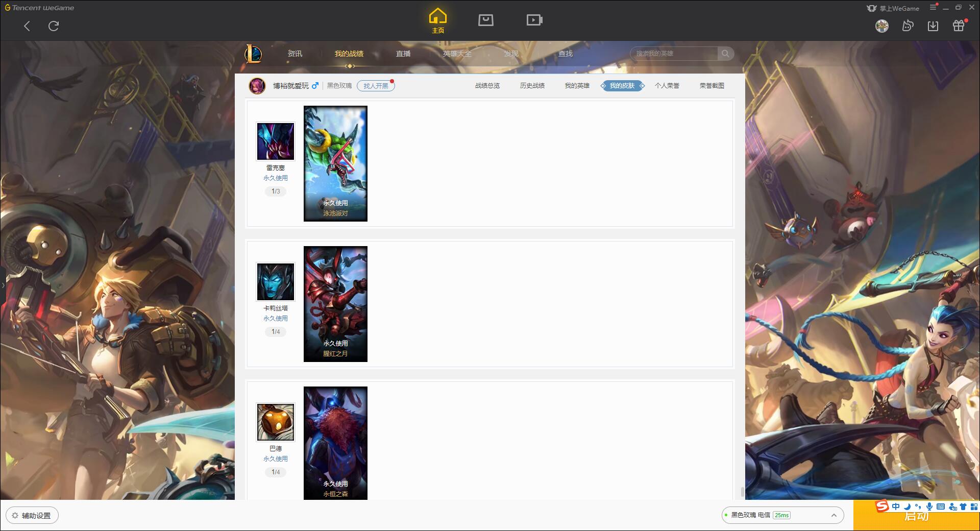Click the 巴德 champion portrait
The height and width of the screenshot is (531, 980).
(x=276, y=422)
